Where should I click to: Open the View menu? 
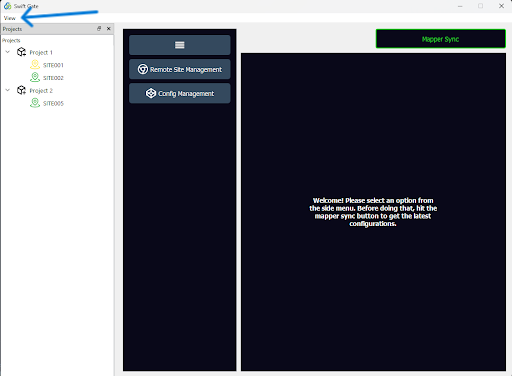10,18
